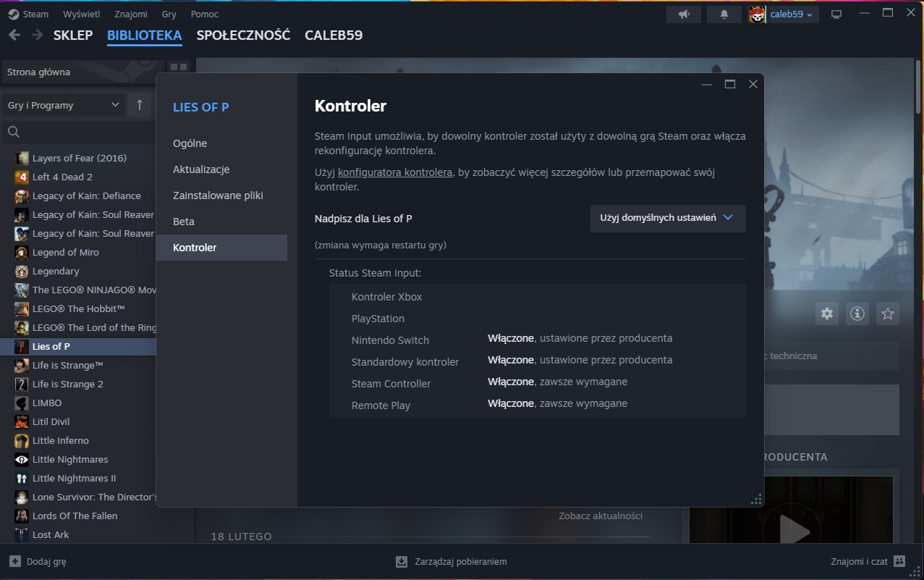Click the Little Nightmares II icon
Viewport: 924px width, 580px height.
[x=22, y=478]
